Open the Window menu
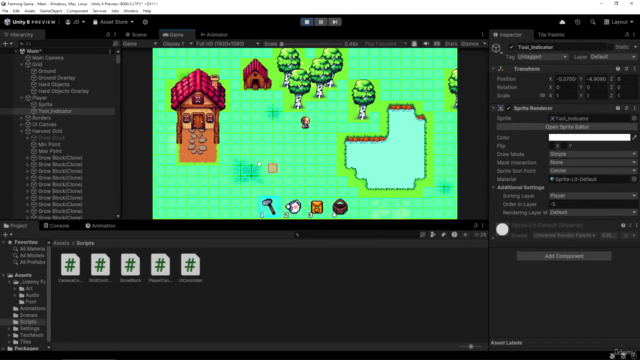 pyautogui.click(x=131, y=11)
